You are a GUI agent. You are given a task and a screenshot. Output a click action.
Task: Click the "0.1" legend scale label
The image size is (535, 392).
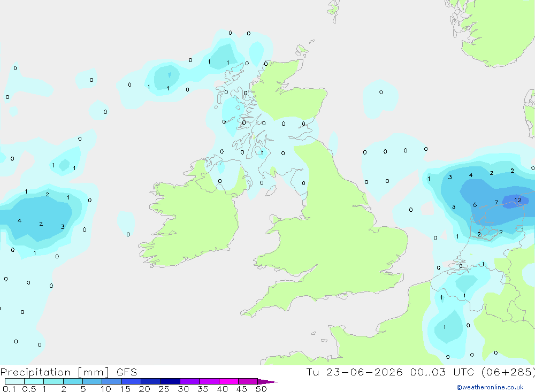click(9, 389)
